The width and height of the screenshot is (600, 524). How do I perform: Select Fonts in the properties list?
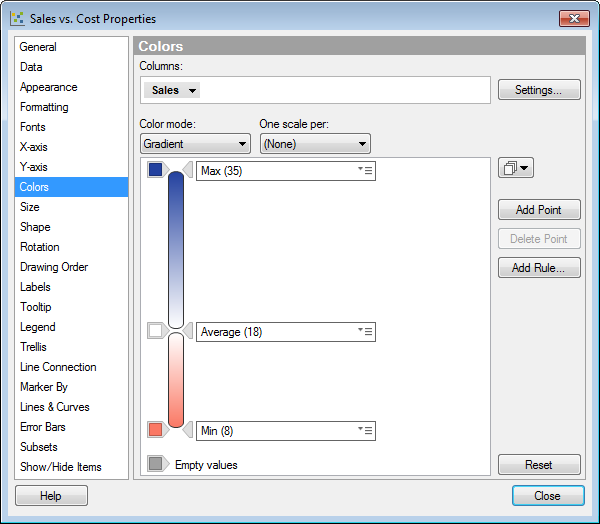(x=72, y=127)
